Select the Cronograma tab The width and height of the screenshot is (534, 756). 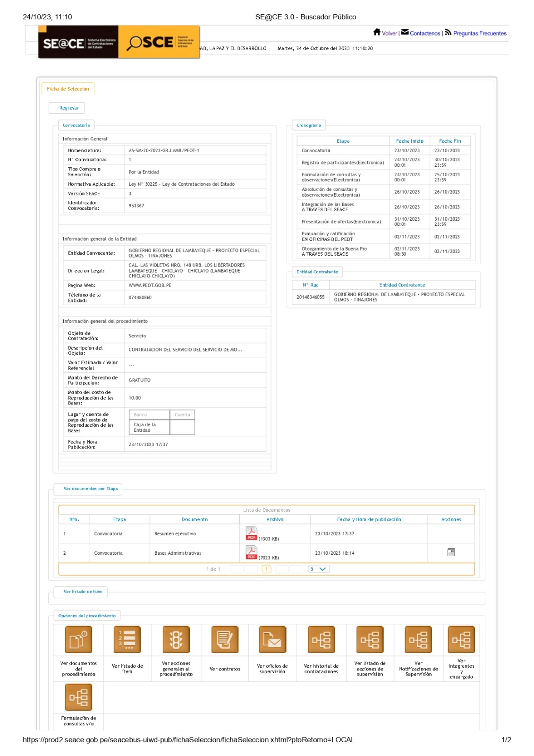point(309,125)
